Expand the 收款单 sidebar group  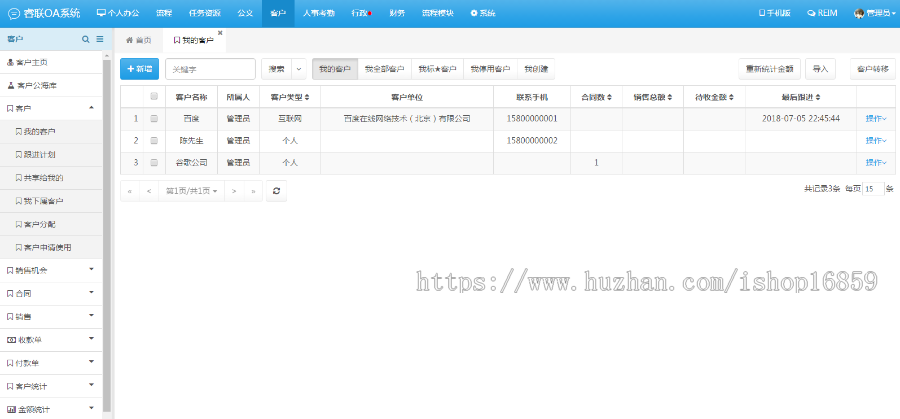(x=52, y=340)
